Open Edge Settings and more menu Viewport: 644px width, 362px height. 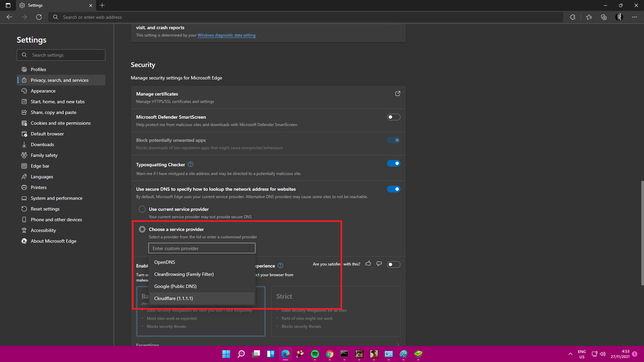[x=634, y=17]
